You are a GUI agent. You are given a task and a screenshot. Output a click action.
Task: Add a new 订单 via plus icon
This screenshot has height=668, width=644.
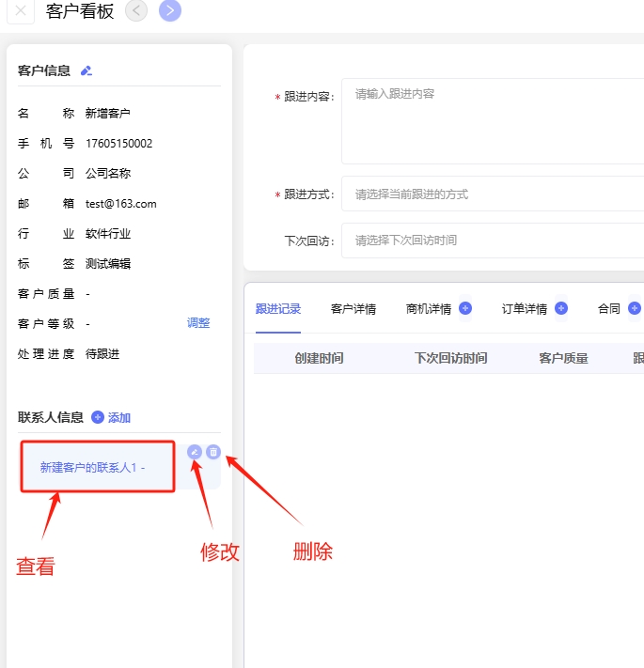pyautogui.click(x=561, y=308)
